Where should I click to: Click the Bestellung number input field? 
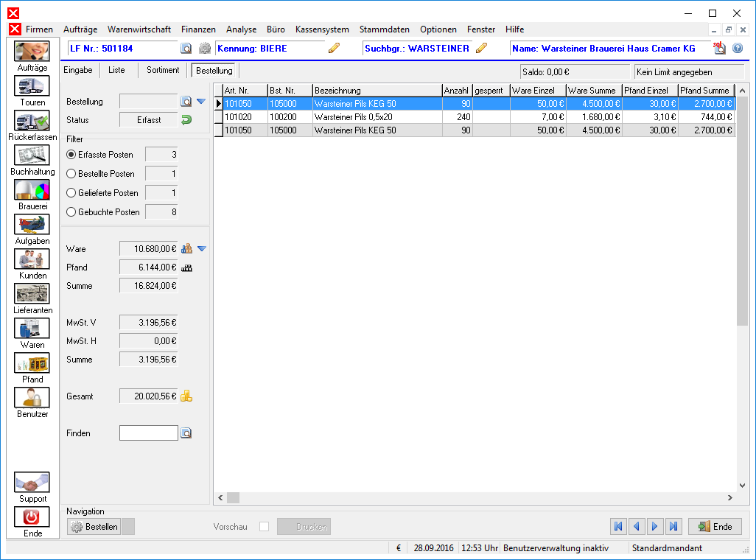(149, 101)
